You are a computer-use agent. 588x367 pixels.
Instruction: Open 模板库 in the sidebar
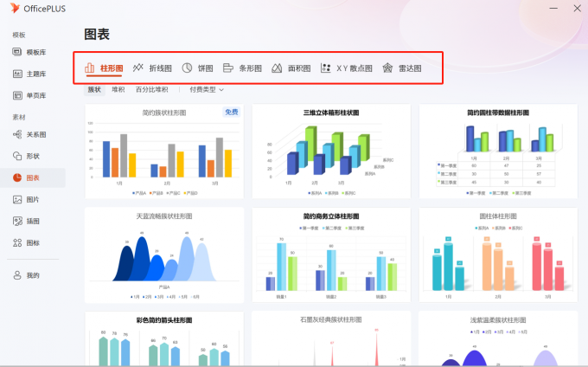29,52
